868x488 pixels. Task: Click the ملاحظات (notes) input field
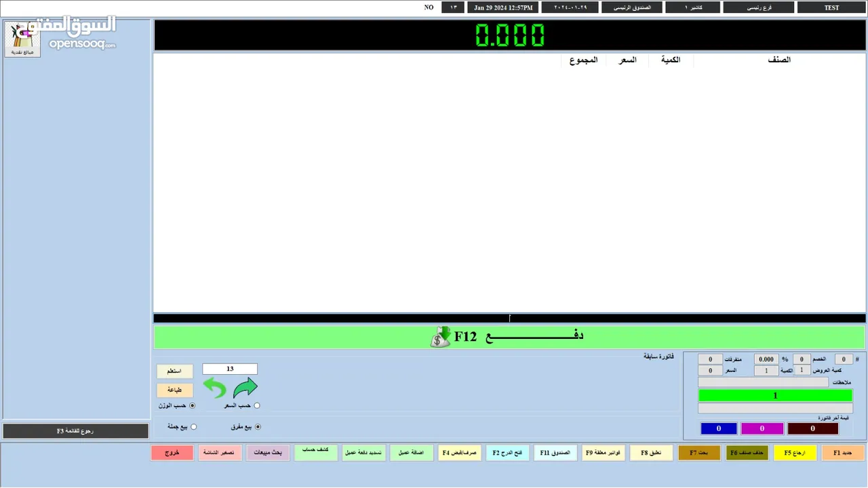pyautogui.click(x=763, y=382)
